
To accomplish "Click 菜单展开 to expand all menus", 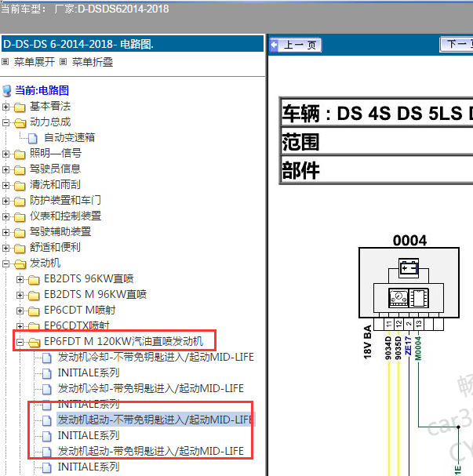I will tap(35, 62).
